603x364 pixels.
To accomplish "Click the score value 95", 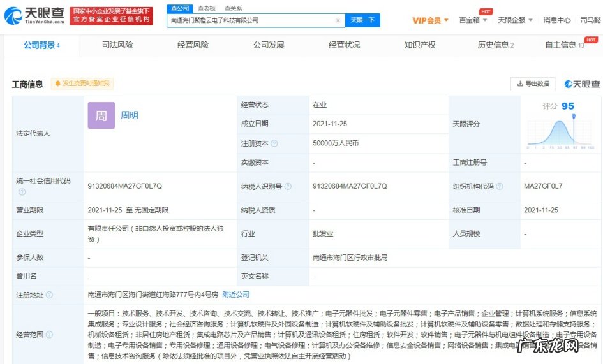I will [x=568, y=106].
